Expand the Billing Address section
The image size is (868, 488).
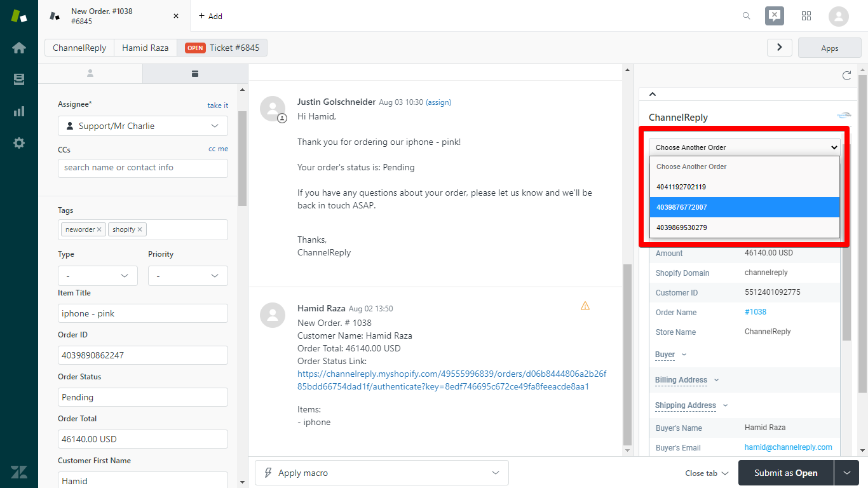click(687, 380)
